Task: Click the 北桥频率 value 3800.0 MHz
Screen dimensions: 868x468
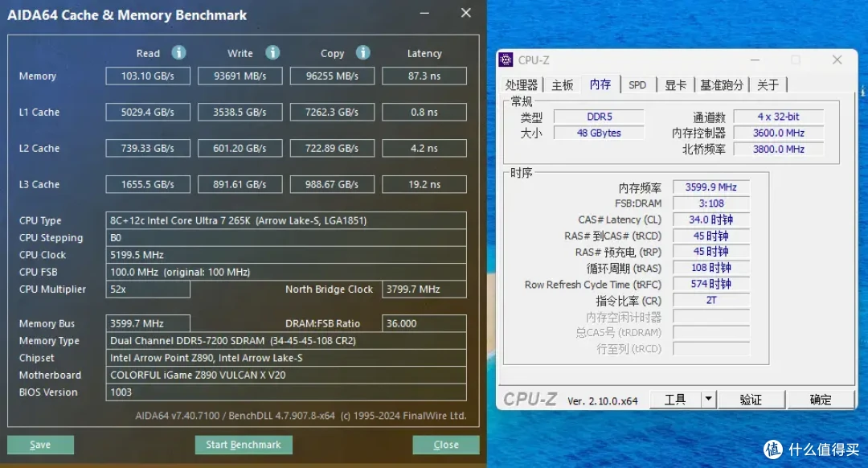Action: pyautogui.click(x=778, y=149)
